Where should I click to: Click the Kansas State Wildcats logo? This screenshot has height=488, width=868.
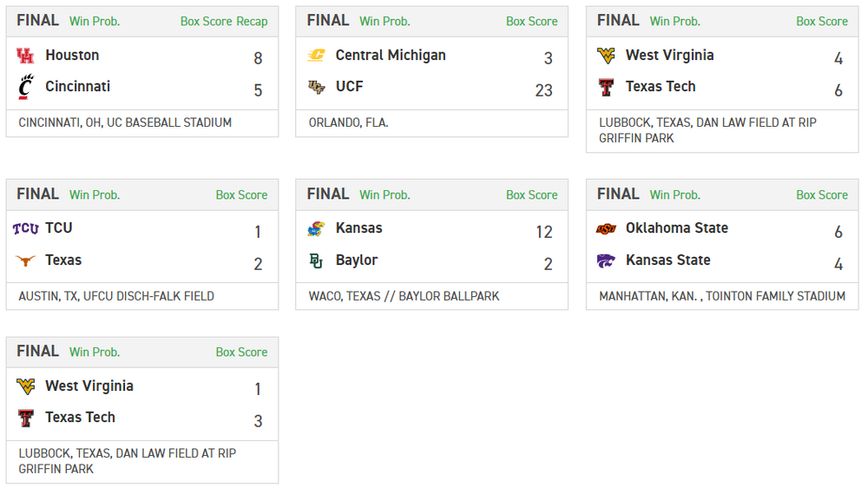(x=606, y=260)
